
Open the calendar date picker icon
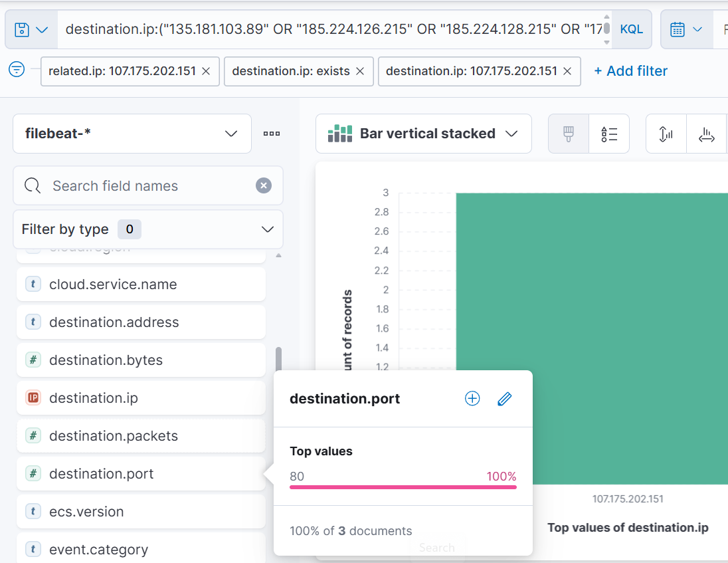click(678, 30)
